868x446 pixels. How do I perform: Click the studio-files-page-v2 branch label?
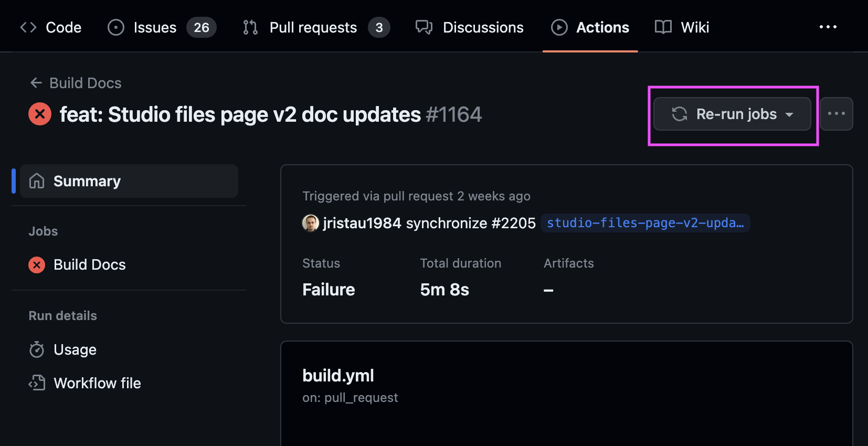point(645,223)
